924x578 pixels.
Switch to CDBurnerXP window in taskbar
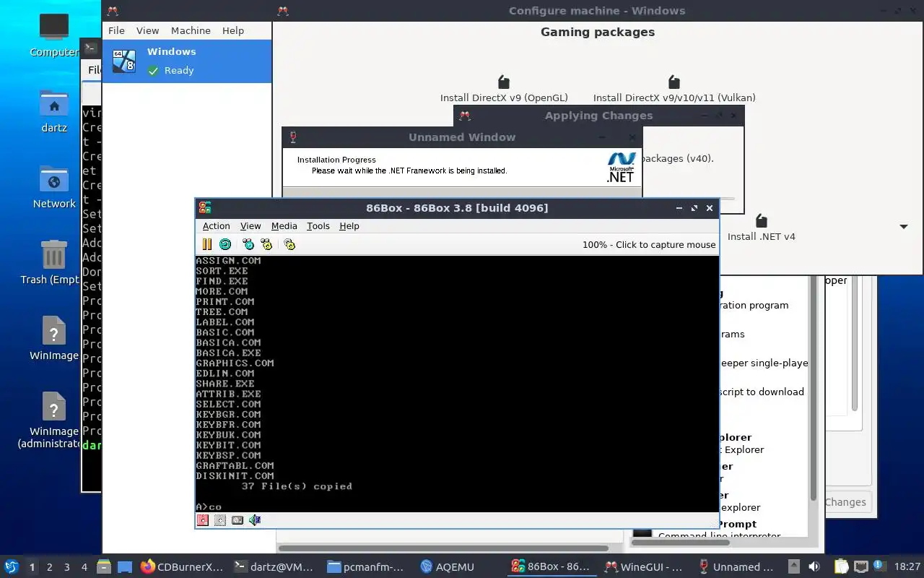coord(182,566)
